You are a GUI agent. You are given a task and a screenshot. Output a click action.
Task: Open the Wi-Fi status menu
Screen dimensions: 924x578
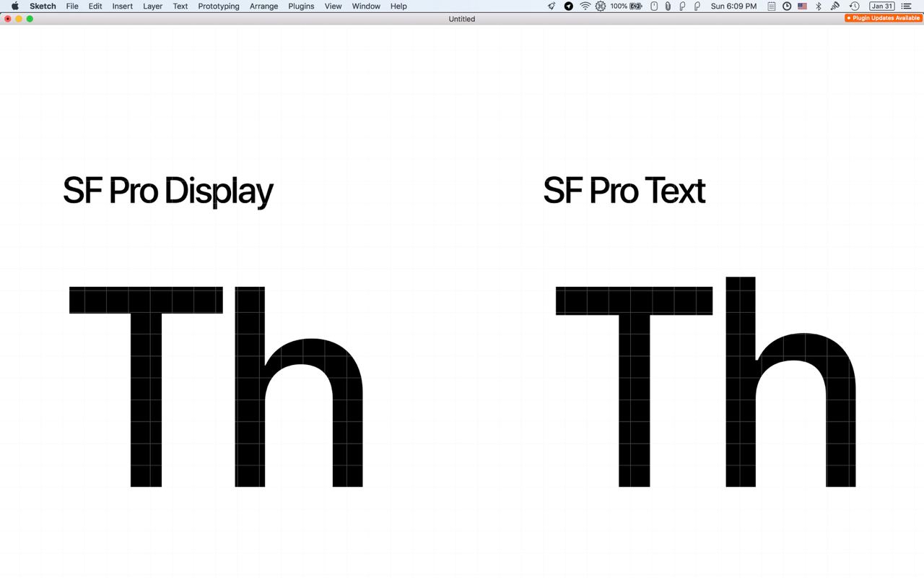point(585,6)
